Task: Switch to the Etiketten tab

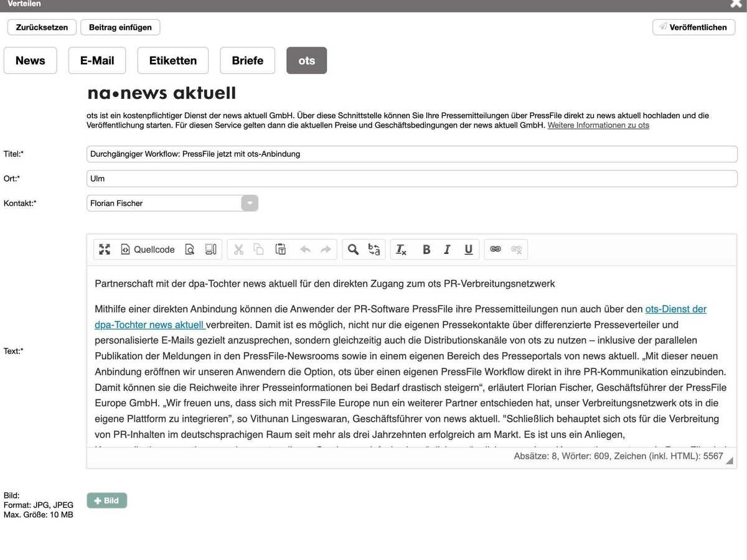Action: pyautogui.click(x=172, y=60)
